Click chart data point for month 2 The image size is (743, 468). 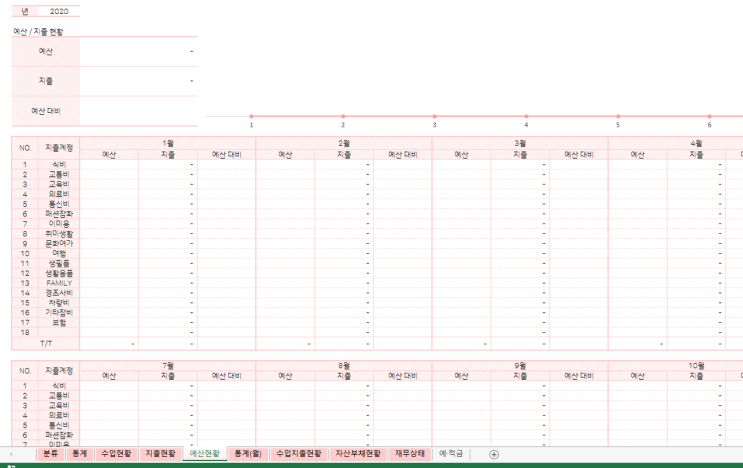pos(343,116)
